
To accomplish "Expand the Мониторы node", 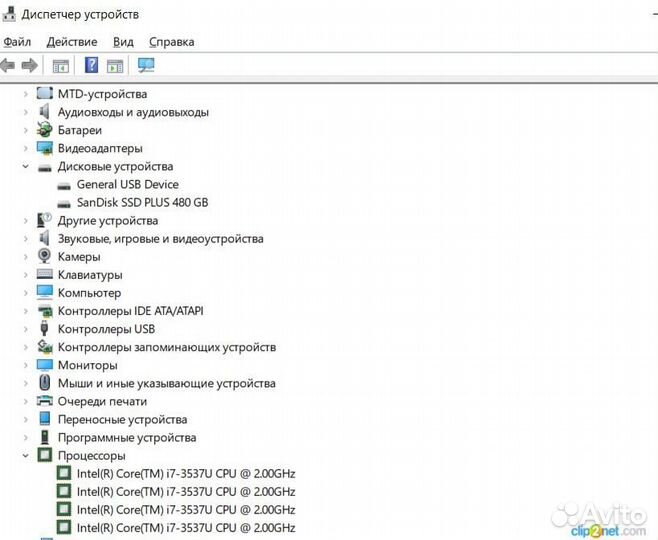I will click(x=26, y=365).
